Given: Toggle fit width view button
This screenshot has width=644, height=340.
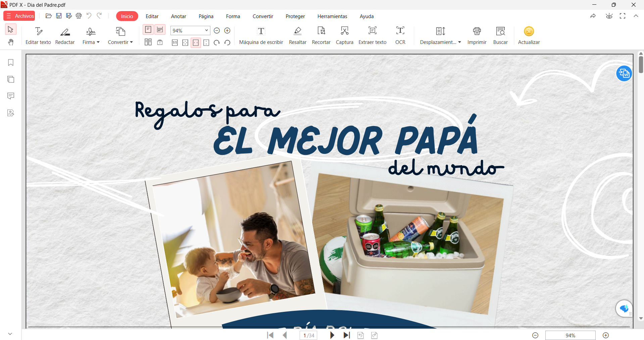Looking at the screenshot, I should 196,43.
